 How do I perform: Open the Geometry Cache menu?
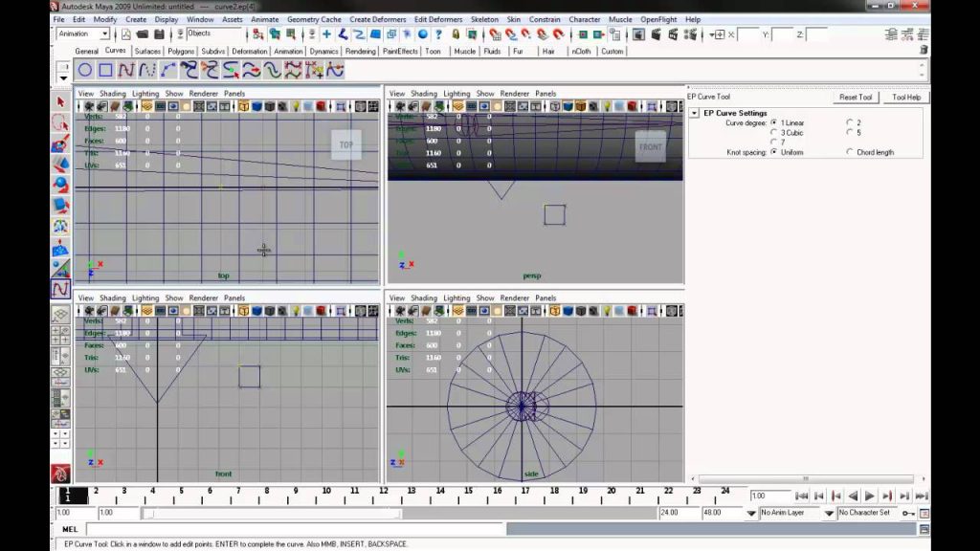[x=314, y=19]
